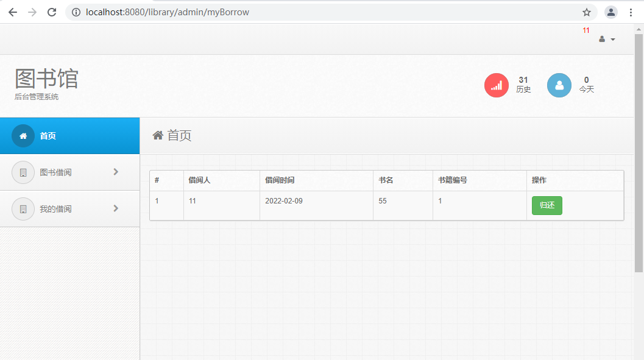
Task: Click the red 11 username text
Action: coord(586,30)
